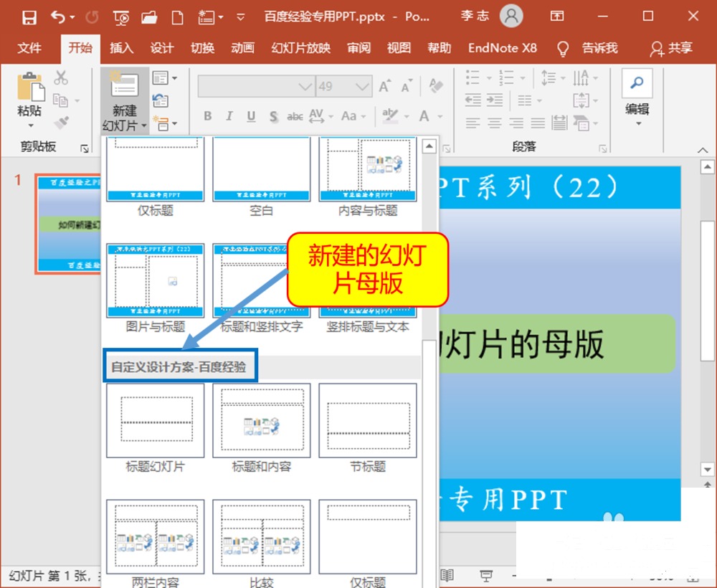Open Ribbon Display Options icon
The height and width of the screenshot is (588, 717).
click(x=556, y=16)
